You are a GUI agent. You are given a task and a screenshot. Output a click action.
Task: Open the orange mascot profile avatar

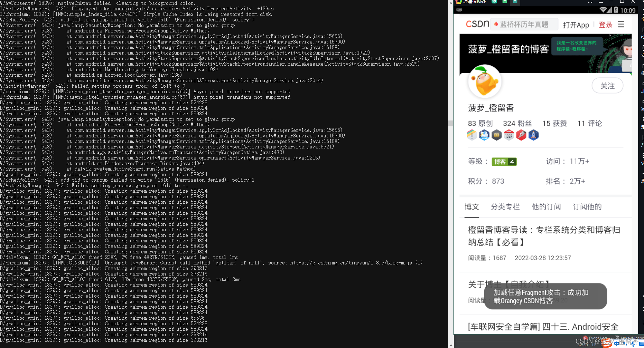tap(485, 81)
